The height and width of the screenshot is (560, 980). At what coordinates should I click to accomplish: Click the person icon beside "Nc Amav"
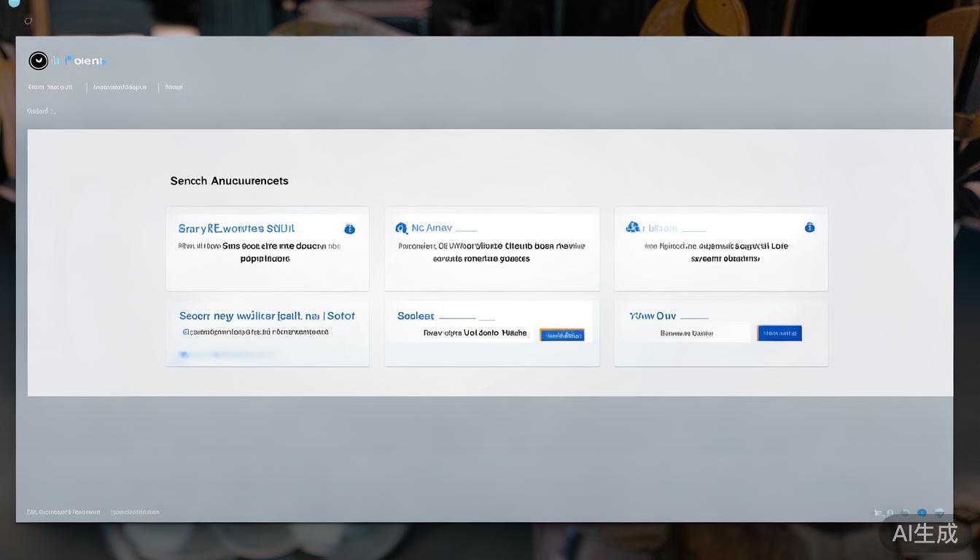click(402, 227)
